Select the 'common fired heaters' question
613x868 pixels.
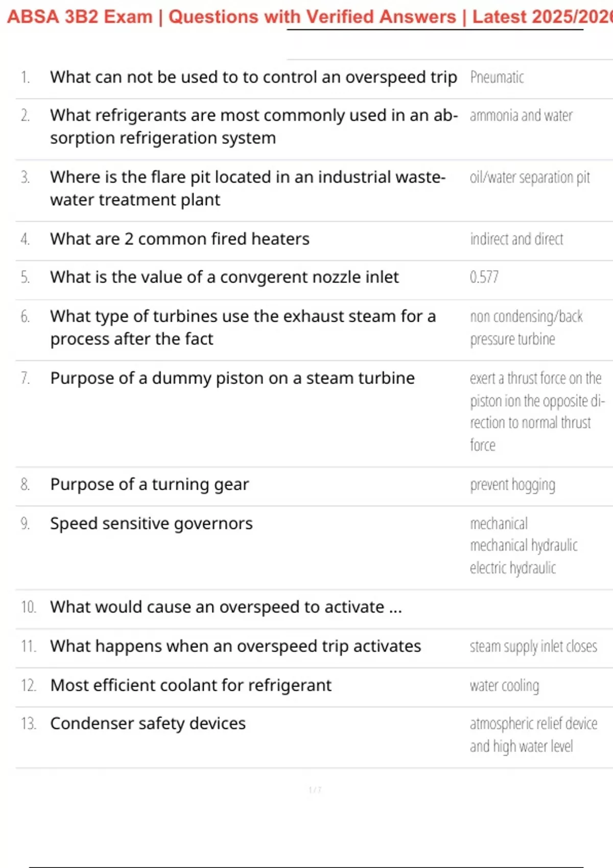click(180, 239)
